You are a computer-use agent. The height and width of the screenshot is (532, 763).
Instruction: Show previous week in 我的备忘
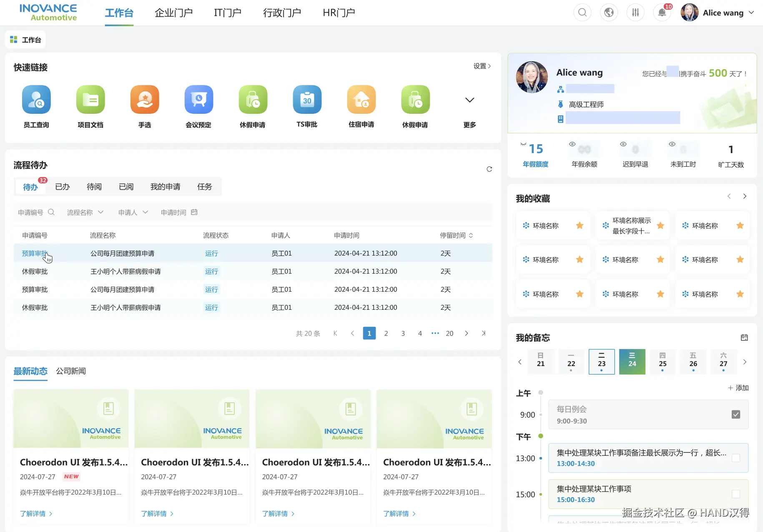point(520,362)
